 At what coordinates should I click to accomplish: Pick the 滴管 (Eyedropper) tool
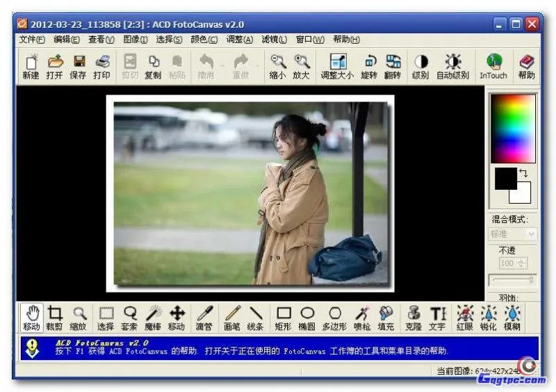pyautogui.click(x=204, y=318)
